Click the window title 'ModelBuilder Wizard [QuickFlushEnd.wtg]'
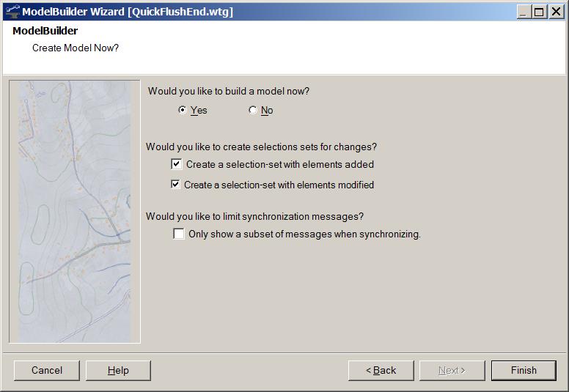This screenshot has height=392, width=569. [x=128, y=12]
